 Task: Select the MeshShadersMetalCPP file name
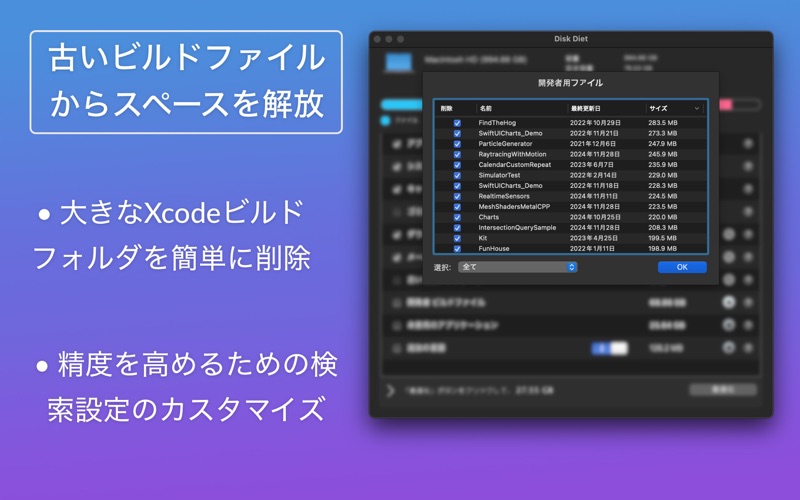tap(514, 207)
